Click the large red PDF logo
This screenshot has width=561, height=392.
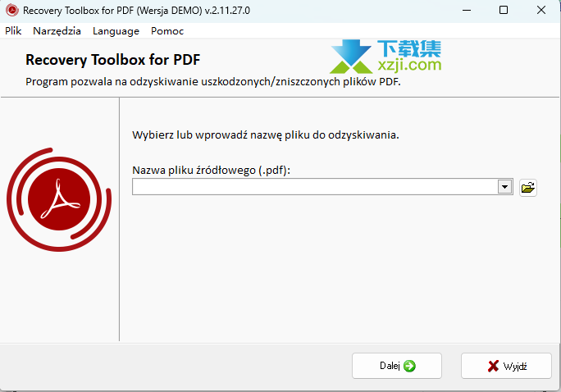click(59, 199)
